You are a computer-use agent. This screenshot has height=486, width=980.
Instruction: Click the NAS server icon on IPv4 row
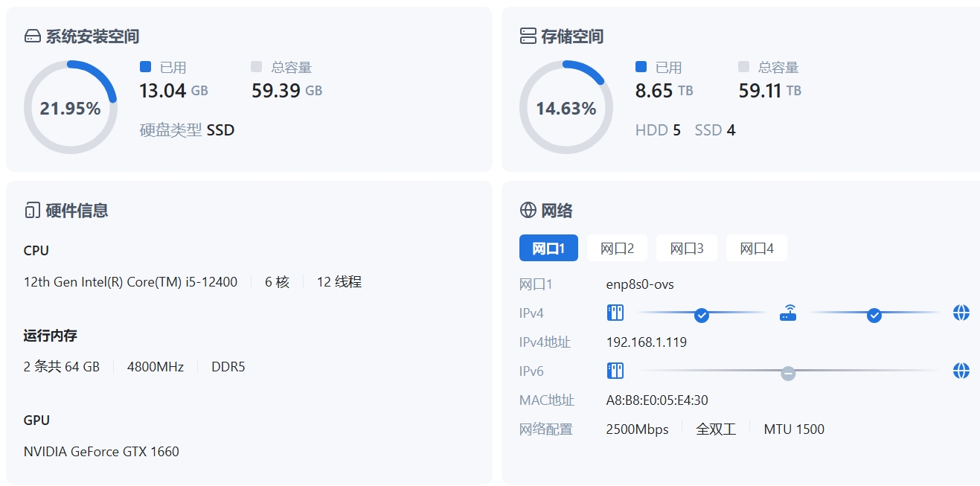pyautogui.click(x=615, y=313)
